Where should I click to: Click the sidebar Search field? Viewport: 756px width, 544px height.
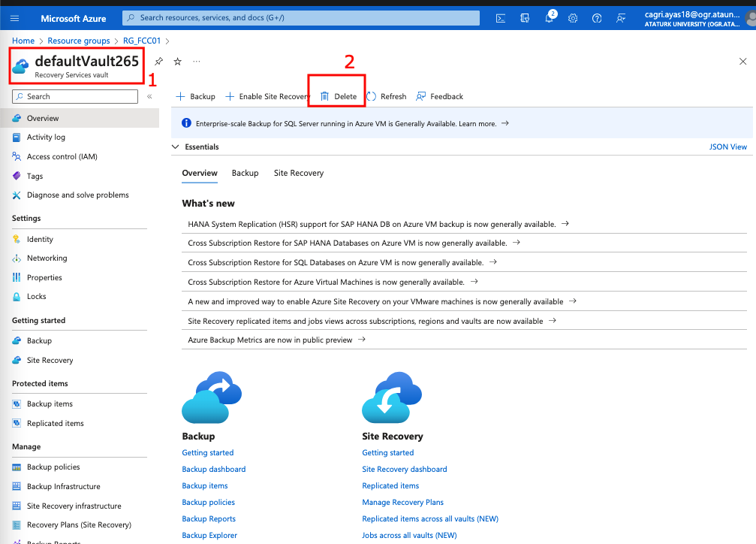click(79, 96)
